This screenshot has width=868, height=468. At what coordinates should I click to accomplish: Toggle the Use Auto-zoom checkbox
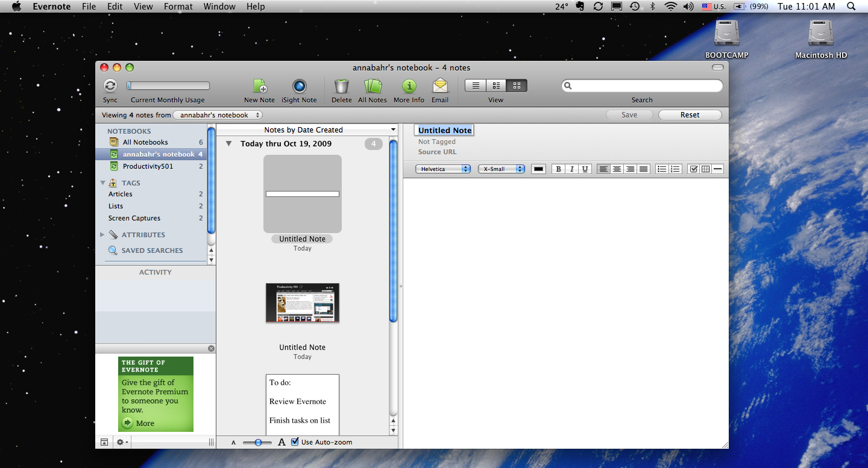295,442
